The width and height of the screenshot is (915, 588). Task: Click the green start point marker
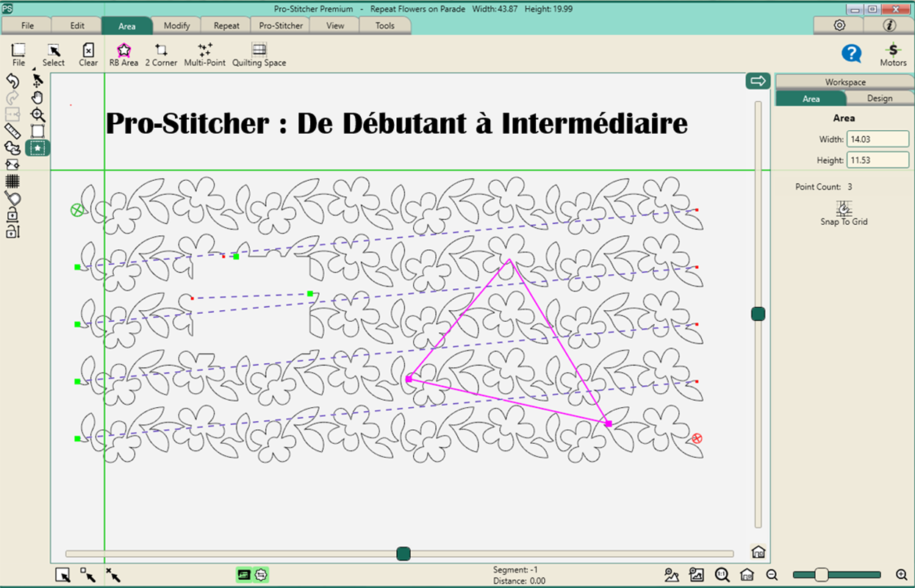(77, 210)
